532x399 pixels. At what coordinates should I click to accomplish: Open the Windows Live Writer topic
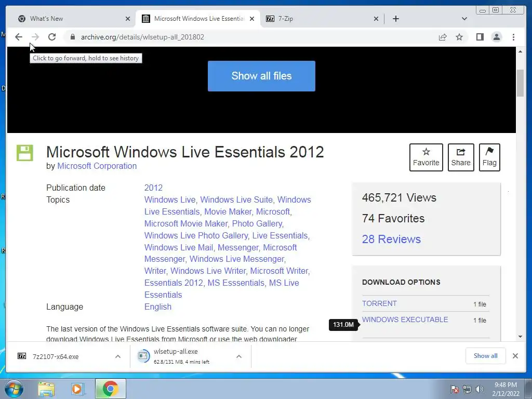click(208, 271)
